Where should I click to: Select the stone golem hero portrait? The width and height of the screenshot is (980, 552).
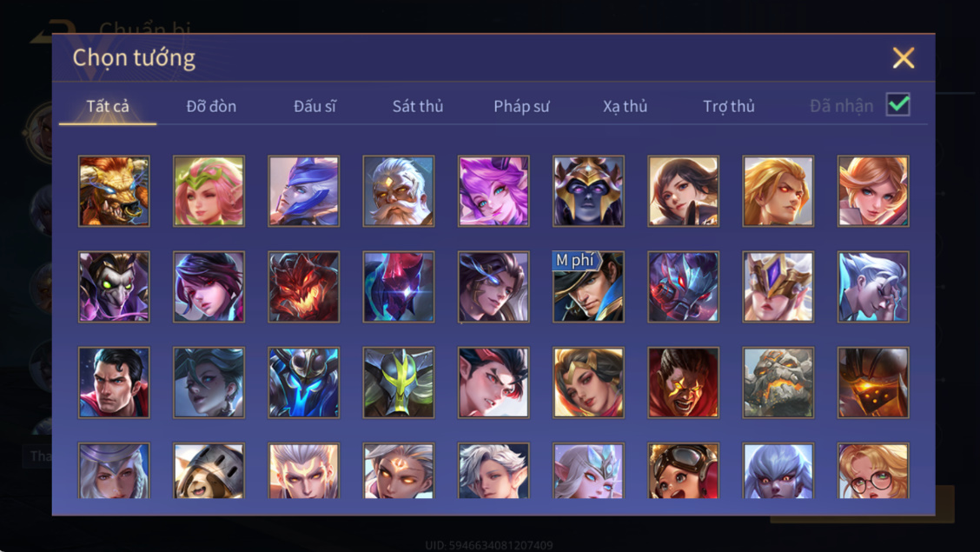point(778,382)
